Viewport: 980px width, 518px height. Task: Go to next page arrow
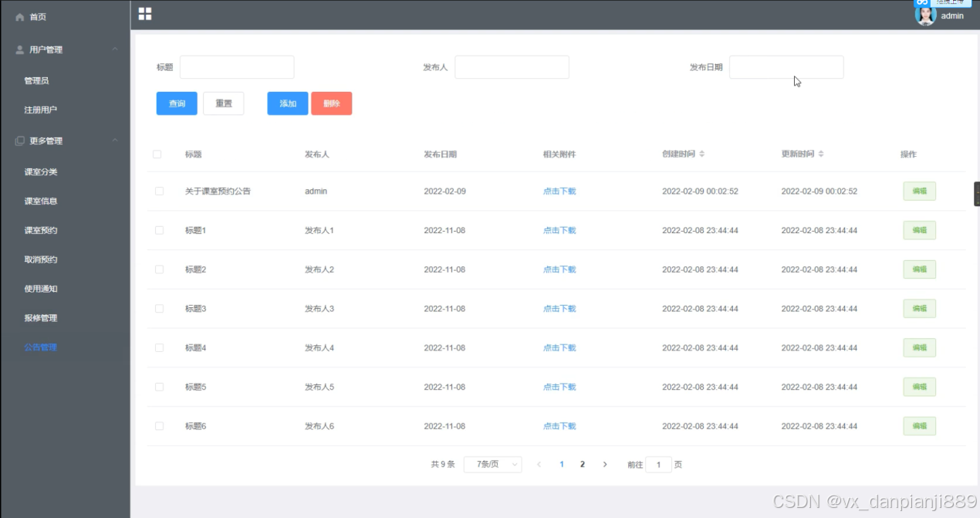(x=605, y=464)
